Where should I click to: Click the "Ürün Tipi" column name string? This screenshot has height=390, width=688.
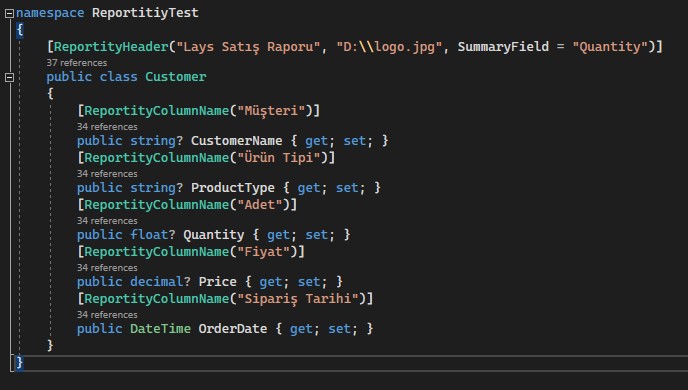(x=279, y=157)
